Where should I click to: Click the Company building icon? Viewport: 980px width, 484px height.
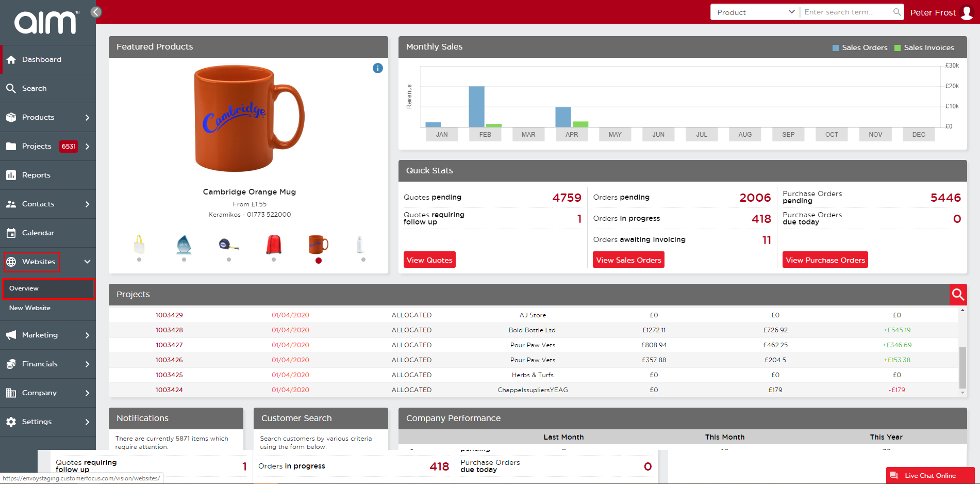click(x=11, y=393)
